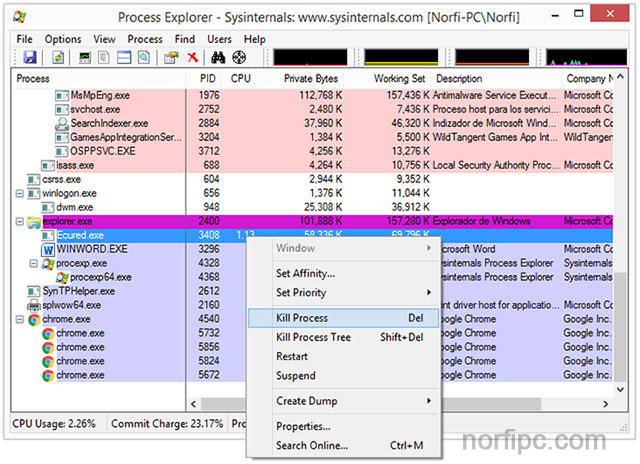Click Chrome icon of PID 5732 row

click(48, 334)
